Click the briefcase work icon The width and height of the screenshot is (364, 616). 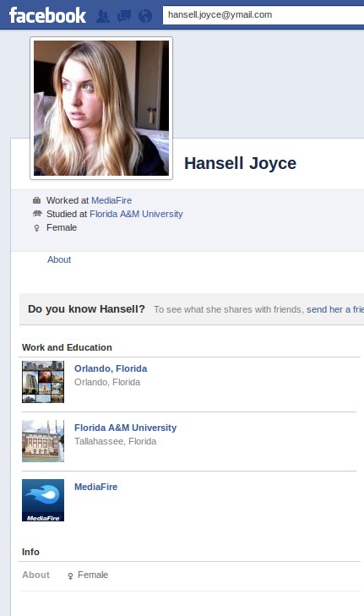coord(37,200)
